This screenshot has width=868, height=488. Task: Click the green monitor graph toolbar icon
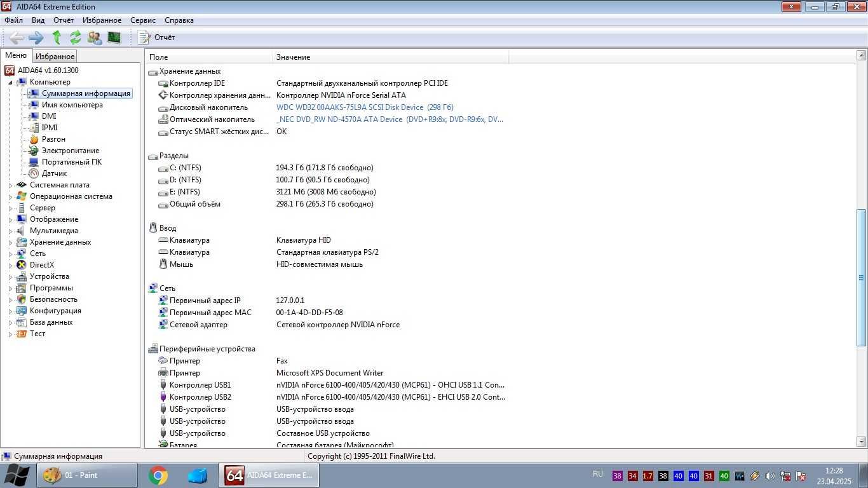(114, 37)
